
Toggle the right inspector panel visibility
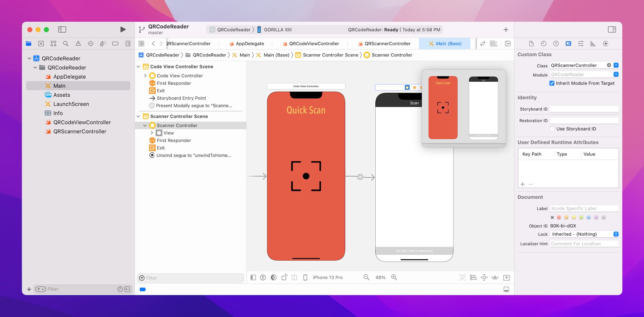click(612, 30)
